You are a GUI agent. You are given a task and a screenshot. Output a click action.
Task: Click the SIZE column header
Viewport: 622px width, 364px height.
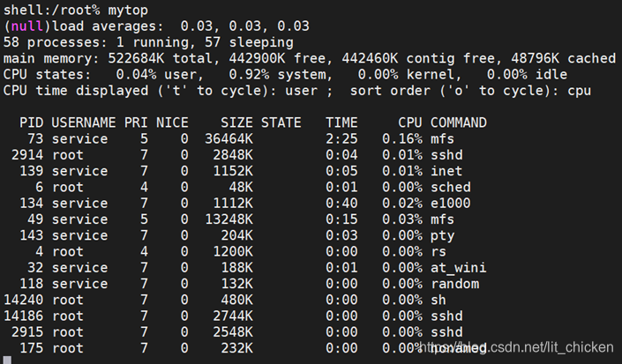pyautogui.click(x=236, y=123)
